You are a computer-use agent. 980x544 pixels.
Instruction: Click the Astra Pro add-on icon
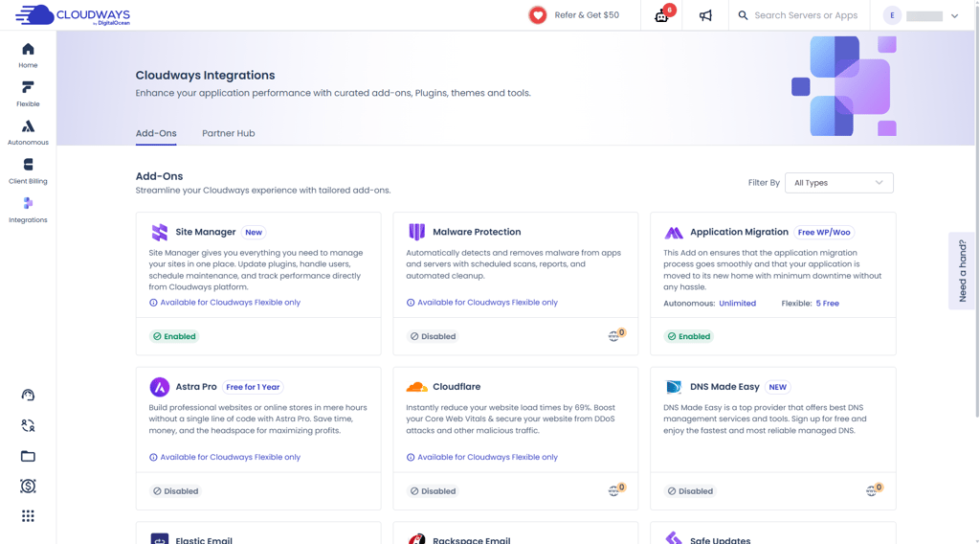click(160, 387)
